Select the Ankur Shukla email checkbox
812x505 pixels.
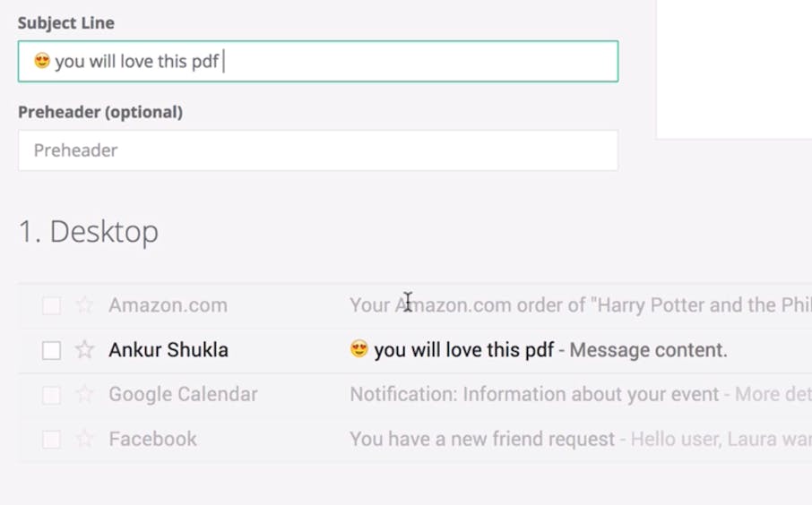pyautogui.click(x=52, y=350)
